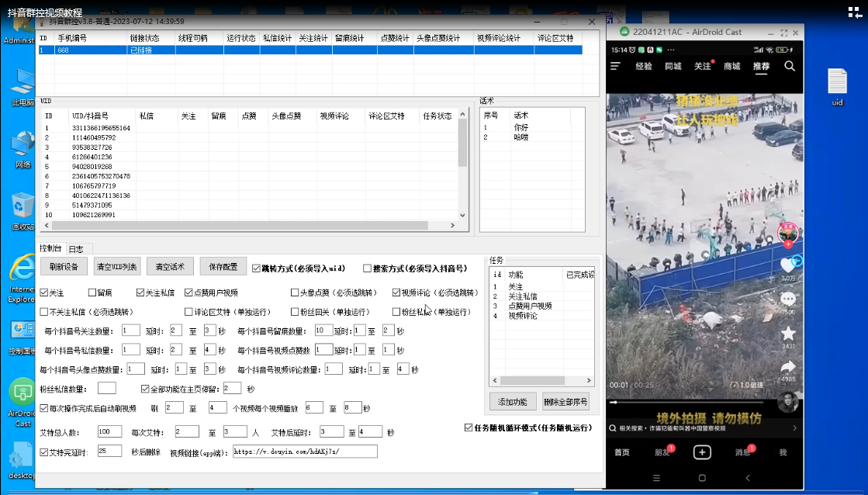Tap the star favorite icon on video
Viewport: 868px width, 495px height.
click(788, 334)
